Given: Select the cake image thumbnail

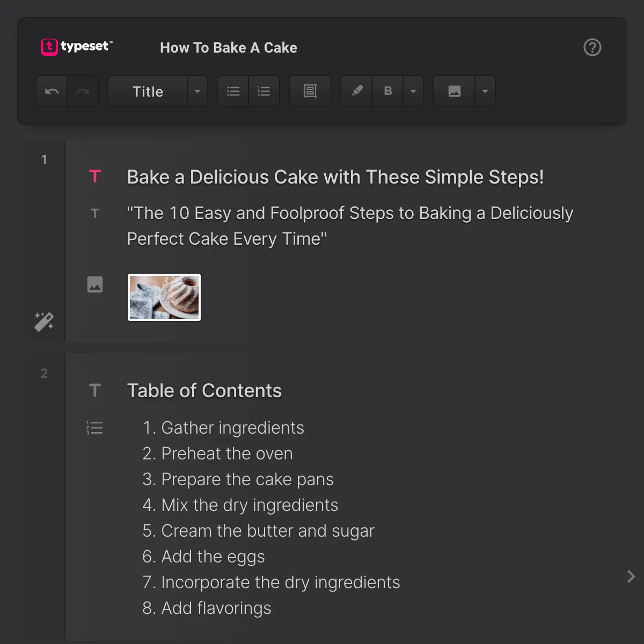Looking at the screenshot, I should coord(164,297).
